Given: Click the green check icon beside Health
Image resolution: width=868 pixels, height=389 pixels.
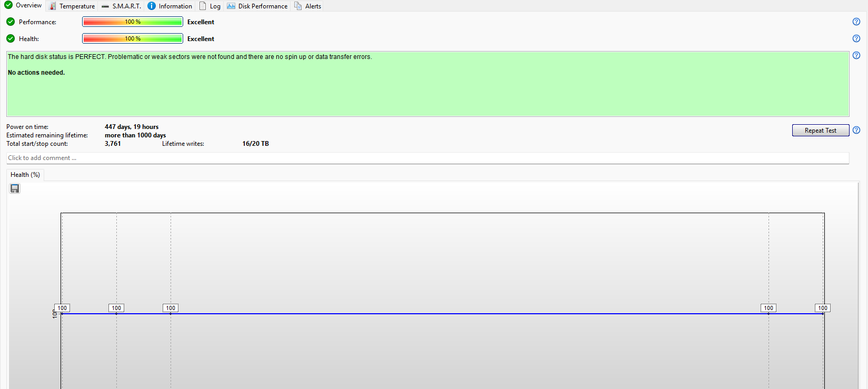Looking at the screenshot, I should point(11,38).
